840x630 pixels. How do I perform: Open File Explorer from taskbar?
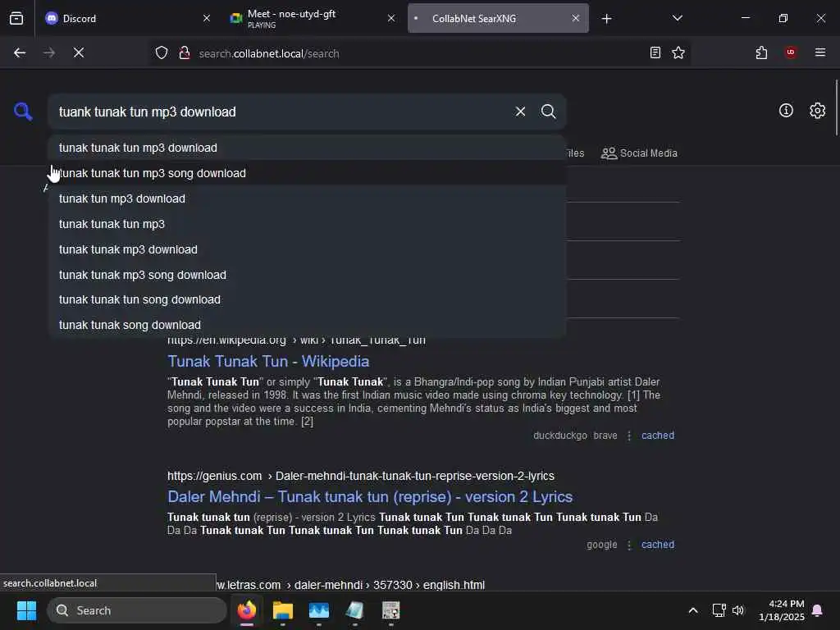(283, 610)
